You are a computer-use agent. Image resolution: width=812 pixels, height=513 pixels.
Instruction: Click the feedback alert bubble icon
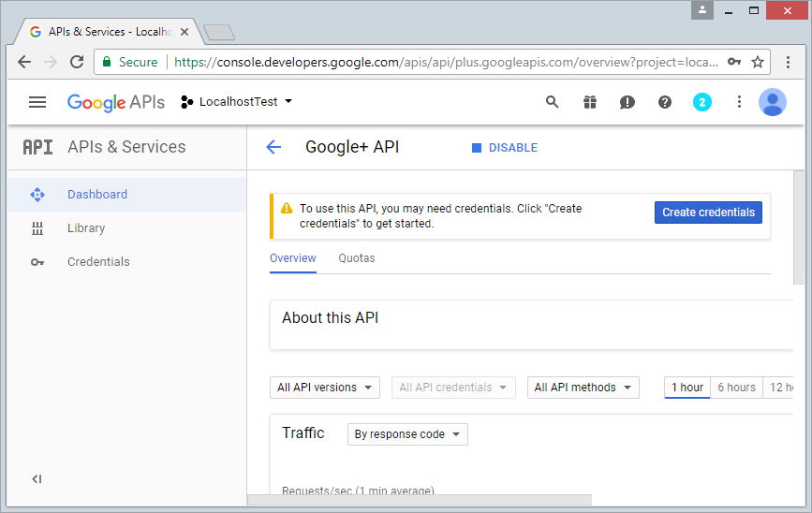[627, 102]
